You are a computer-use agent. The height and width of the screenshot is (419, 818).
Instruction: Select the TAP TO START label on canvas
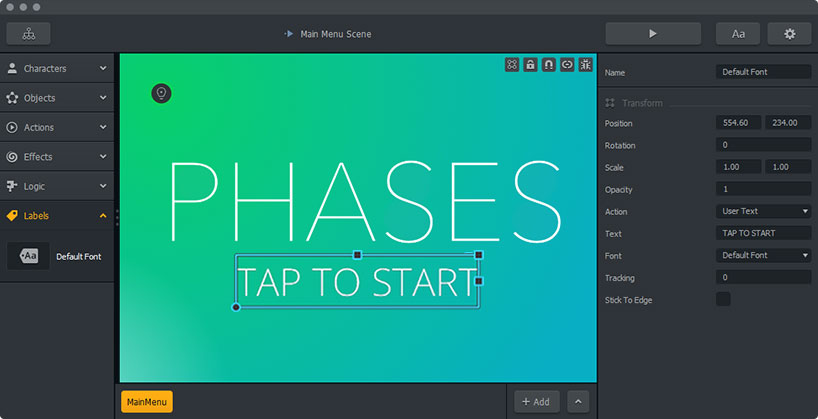tap(357, 283)
